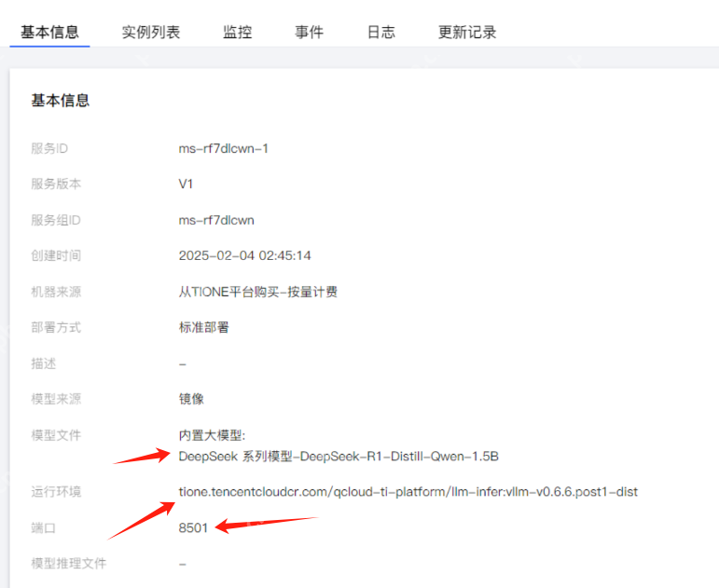
Task: Open the 基本信息 tab
Action: pos(49,32)
